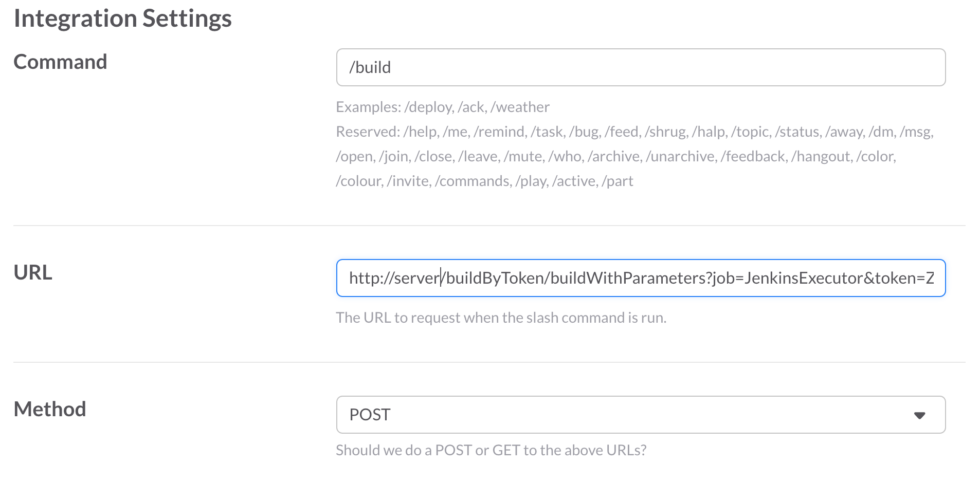Click the Method field label

(50, 410)
